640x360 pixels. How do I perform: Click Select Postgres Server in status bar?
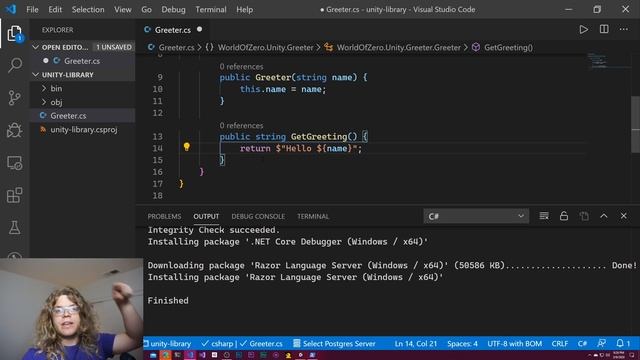pyautogui.click(x=334, y=344)
